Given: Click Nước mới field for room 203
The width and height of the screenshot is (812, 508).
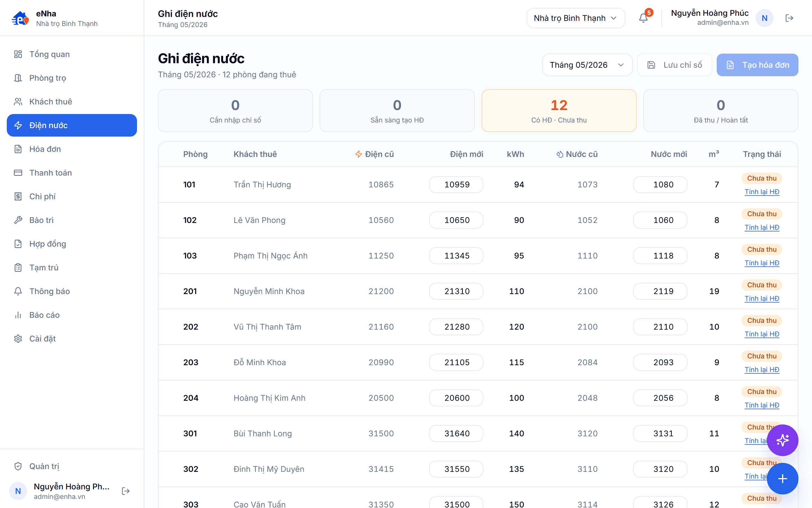Looking at the screenshot, I should (x=660, y=362).
